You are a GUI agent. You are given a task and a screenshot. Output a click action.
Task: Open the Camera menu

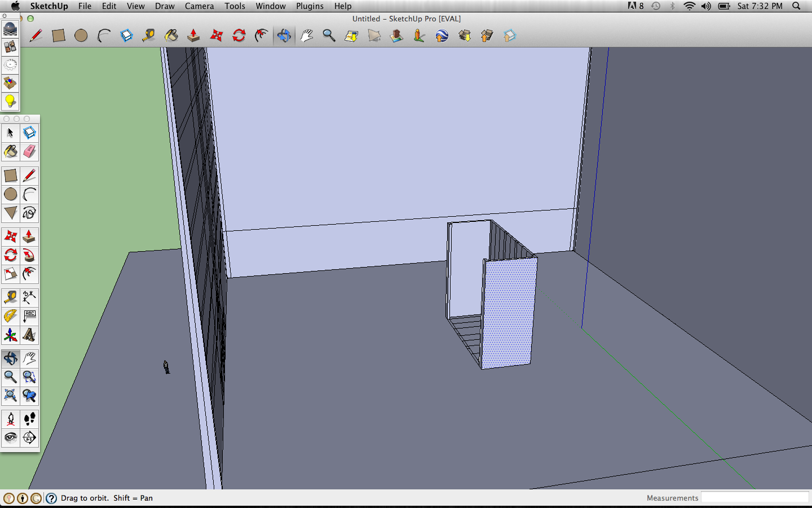199,6
